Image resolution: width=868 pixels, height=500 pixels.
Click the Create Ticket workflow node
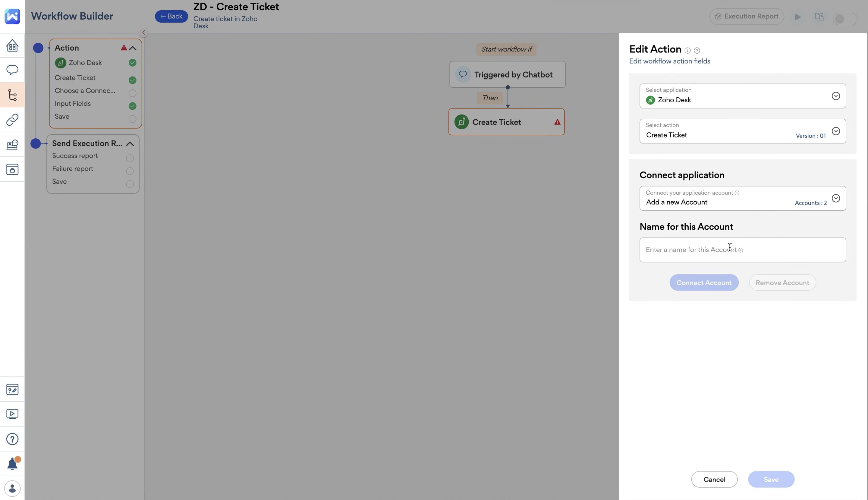click(x=506, y=122)
